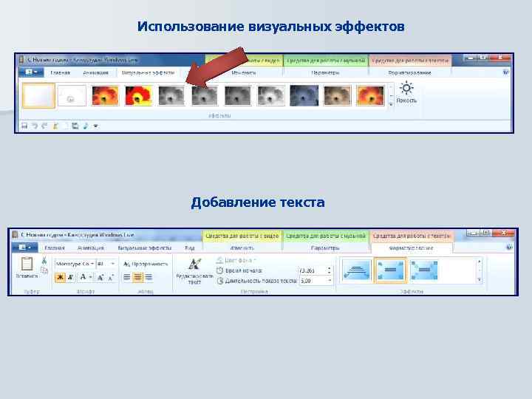Click the Undo icon in the quick access toolbar
Screen dimensions: 532x399
[35, 126]
